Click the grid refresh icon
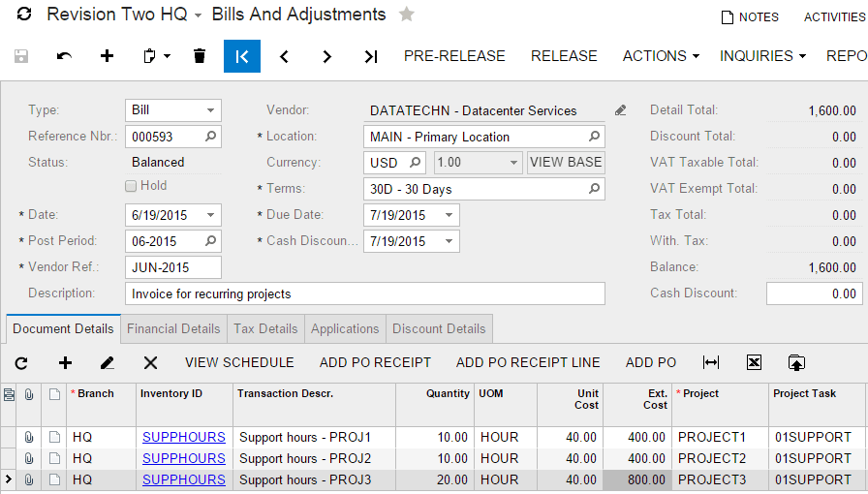 pyautogui.click(x=21, y=362)
